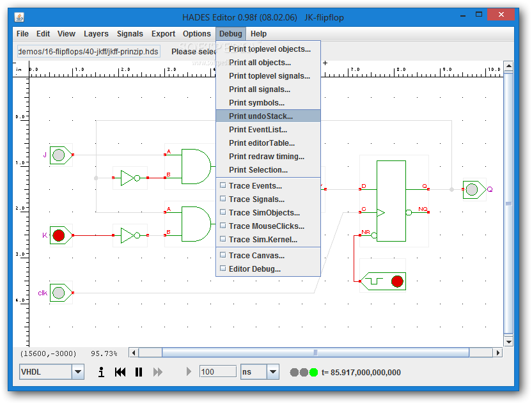Choose Print Selection
This screenshot has width=532, height=404.
(x=268, y=170)
